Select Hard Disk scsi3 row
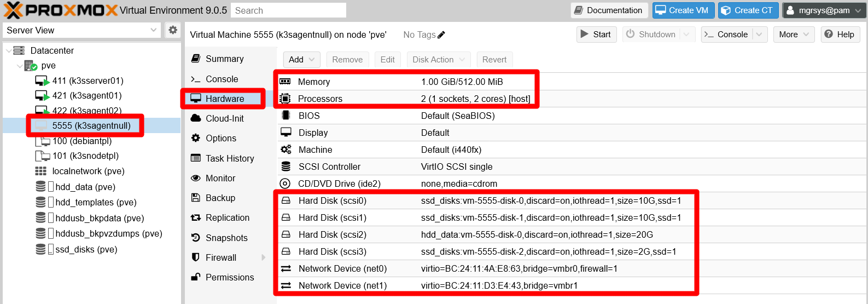The image size is (868, 304). (572, 251)
